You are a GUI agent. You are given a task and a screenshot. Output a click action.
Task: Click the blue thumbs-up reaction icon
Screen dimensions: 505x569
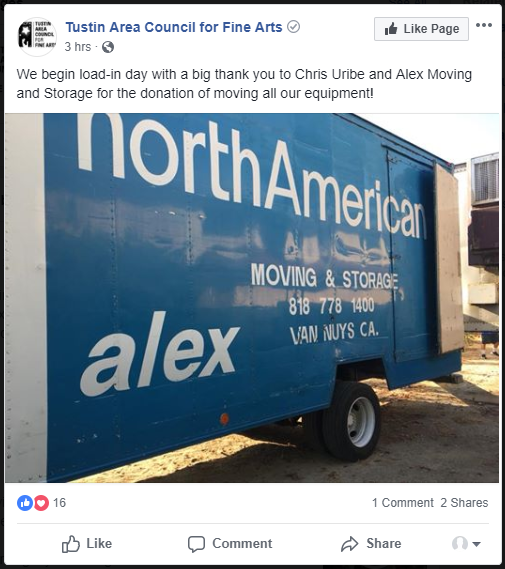click(25, 503)
